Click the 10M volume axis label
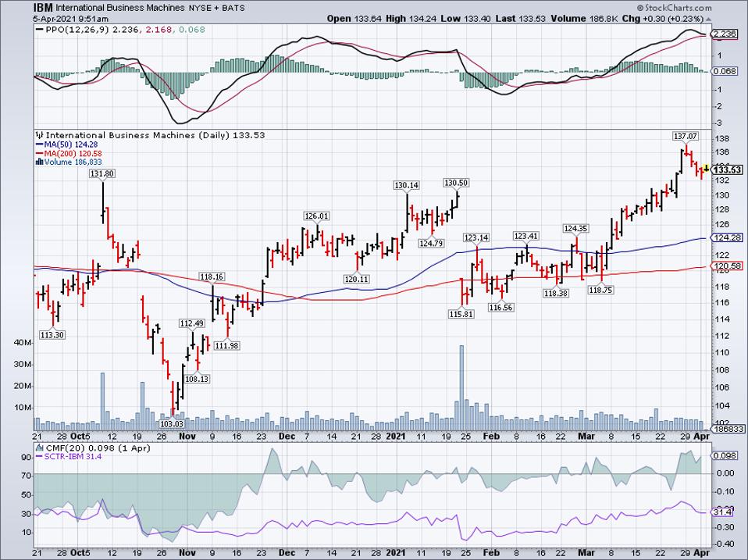 click(x=23, y=408)
